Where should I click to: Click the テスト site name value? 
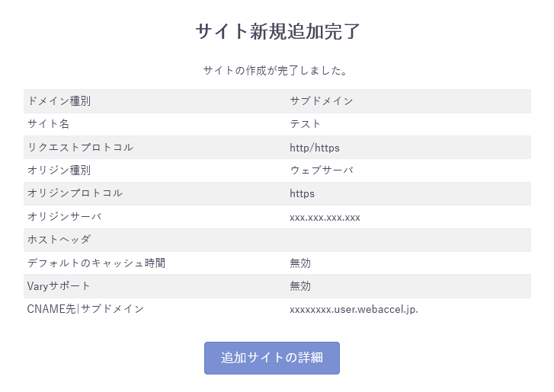(305, 124)
